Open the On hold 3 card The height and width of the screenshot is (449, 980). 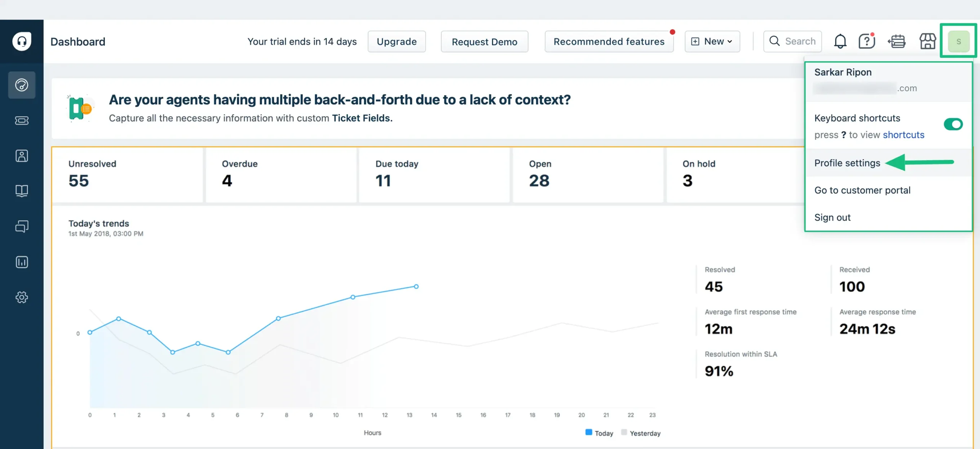pyautogui.click(x=735, y=175)
